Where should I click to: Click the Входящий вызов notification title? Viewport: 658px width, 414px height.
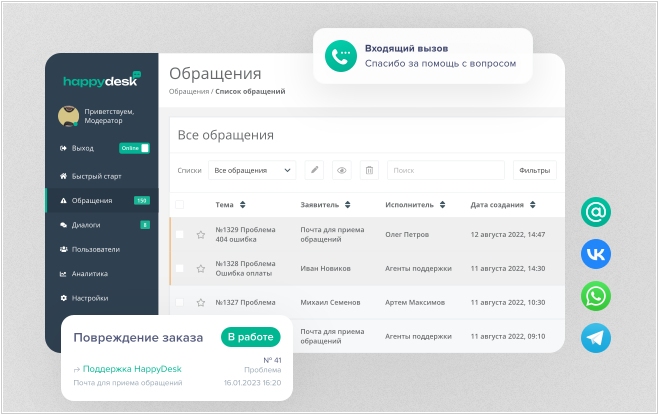click(x=406, y=48)
